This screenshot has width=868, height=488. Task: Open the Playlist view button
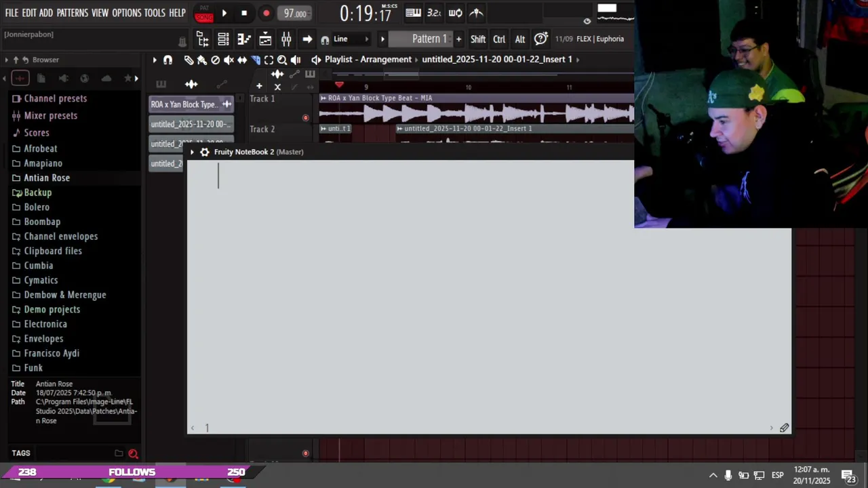[x=265, y=39]
